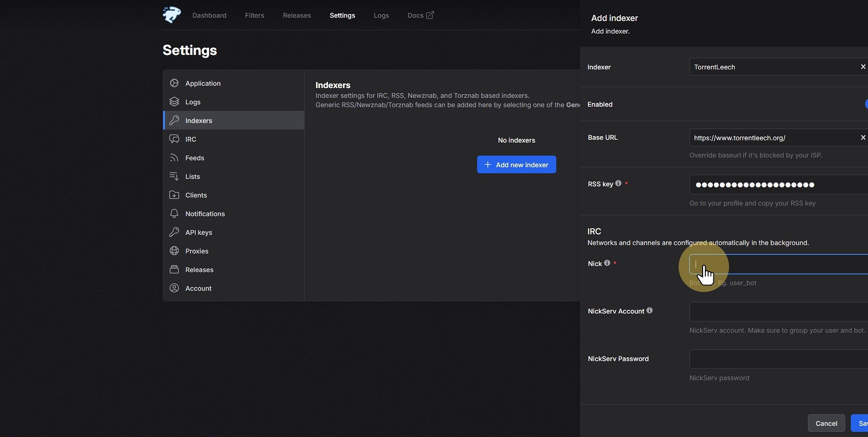Focus the Nick input field
868x437 pixels.
pyautogui.click(x=779, y=264)
